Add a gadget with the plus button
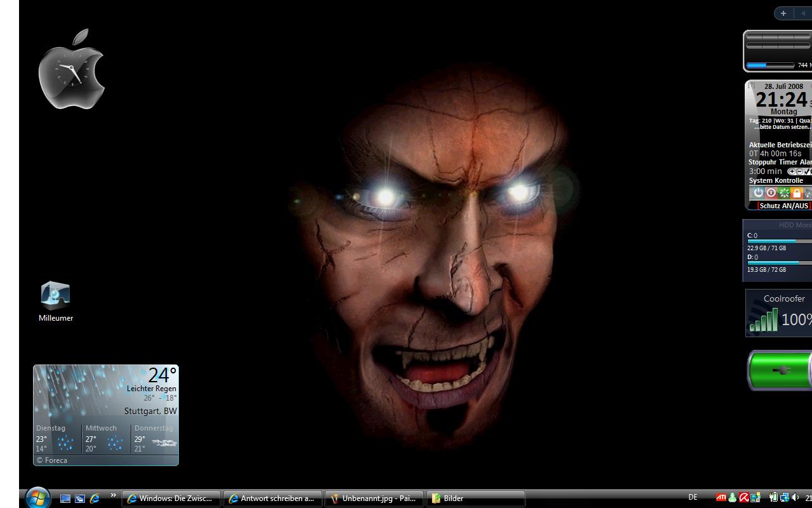Screen dimensions: 812x508 (x=783, y=13)
